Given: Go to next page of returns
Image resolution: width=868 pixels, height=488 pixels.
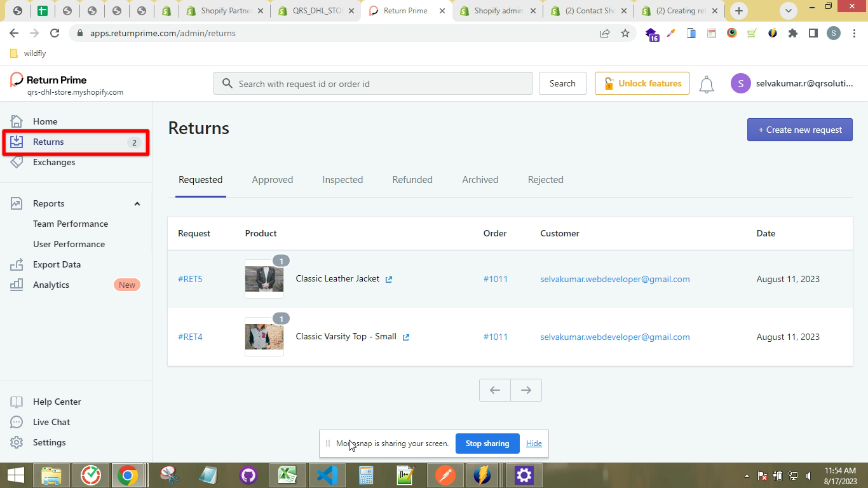Looking at the screenshot, I should [526, 390].
